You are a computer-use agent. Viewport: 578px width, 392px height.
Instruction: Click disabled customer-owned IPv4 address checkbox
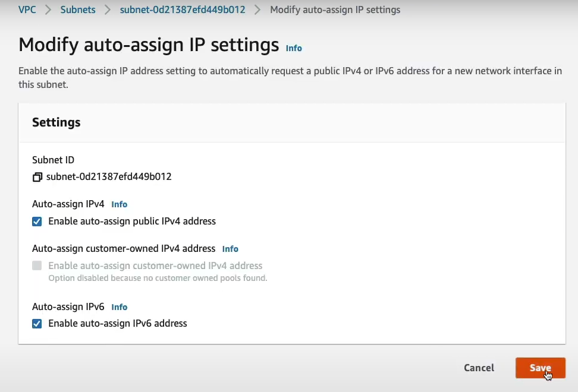click(x=37, y=265)
